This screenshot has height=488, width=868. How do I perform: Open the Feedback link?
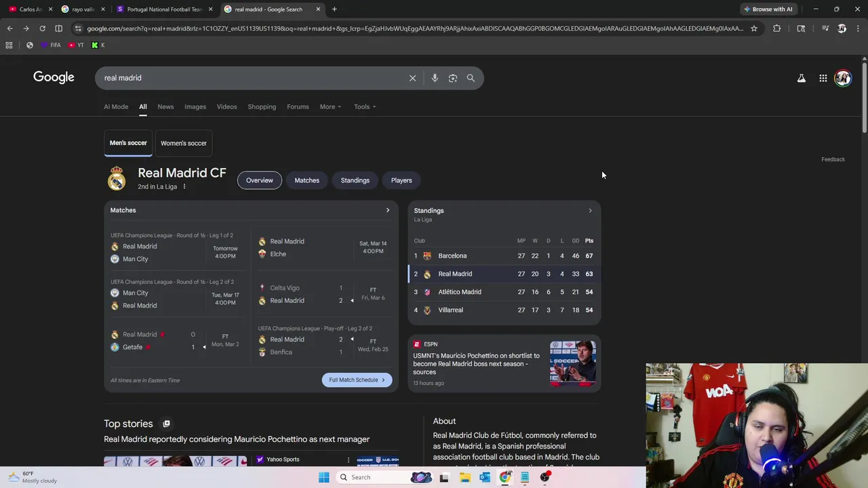[833, 159]
